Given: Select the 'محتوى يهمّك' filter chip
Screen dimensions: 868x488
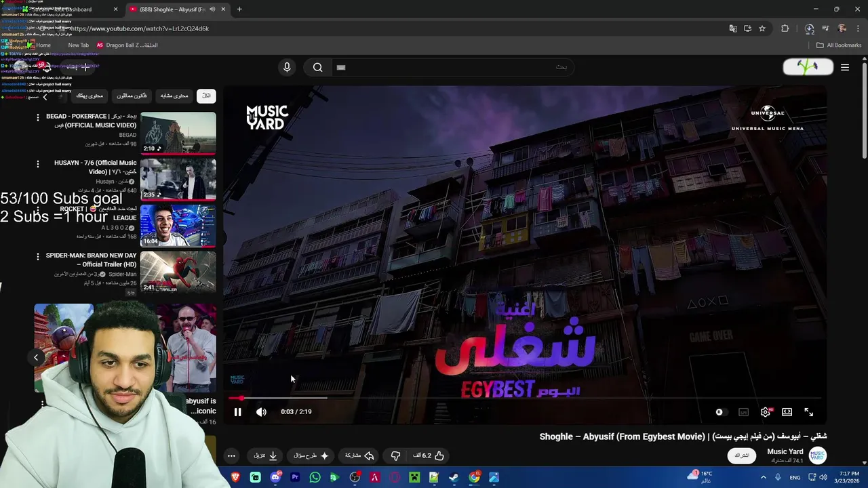Looking at the screenshot, I should (x=90, y=96).
